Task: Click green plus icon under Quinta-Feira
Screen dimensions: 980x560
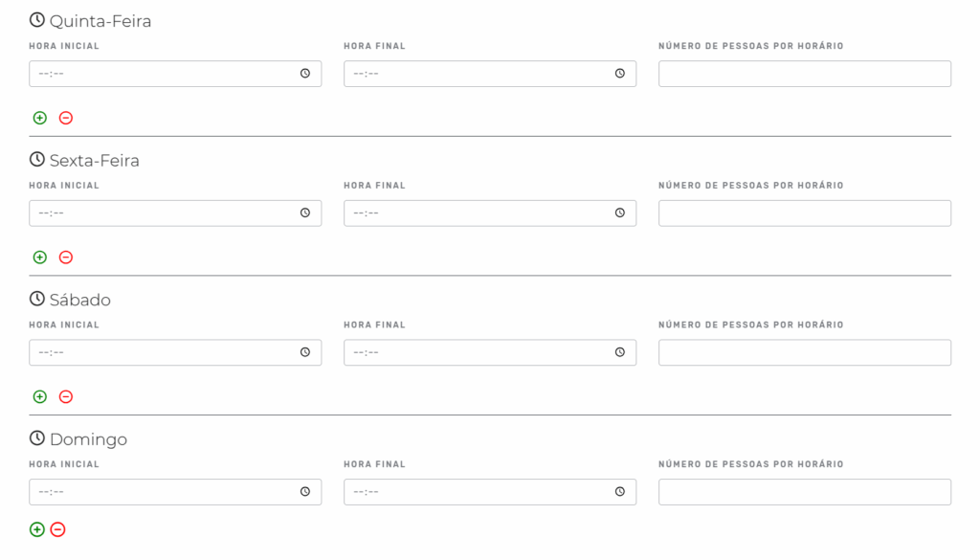Action: pos(40,118)
